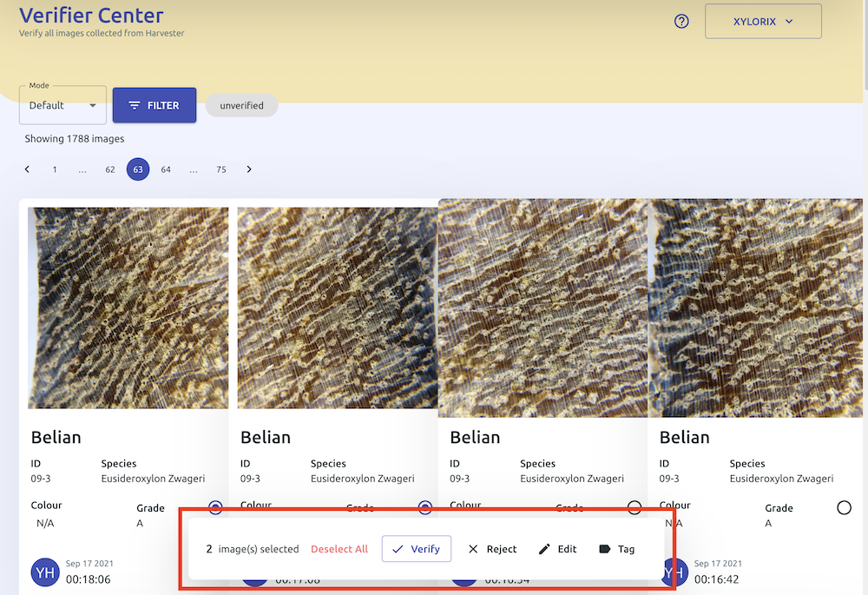868x595 pixels.
Task: Click Tag with the label icon
Action: (x=616, y=549)
